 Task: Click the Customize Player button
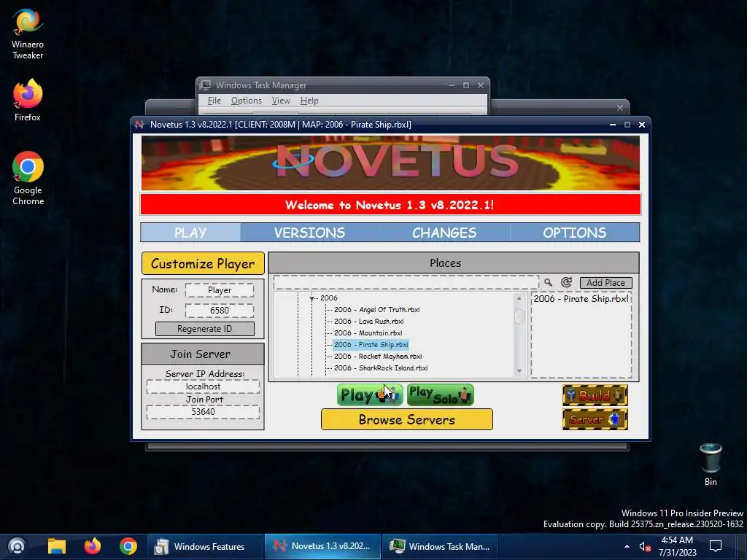click(203, 263)
